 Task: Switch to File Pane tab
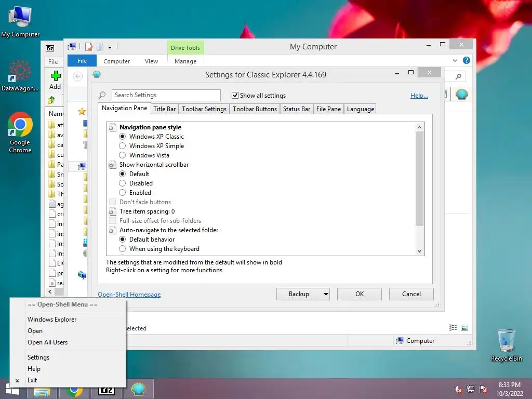[328, 109]
